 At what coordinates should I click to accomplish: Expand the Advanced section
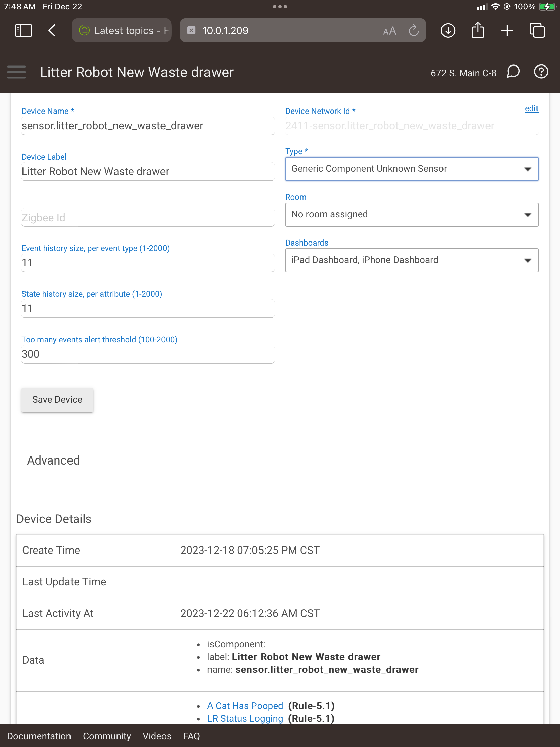(x=53, y=460)
